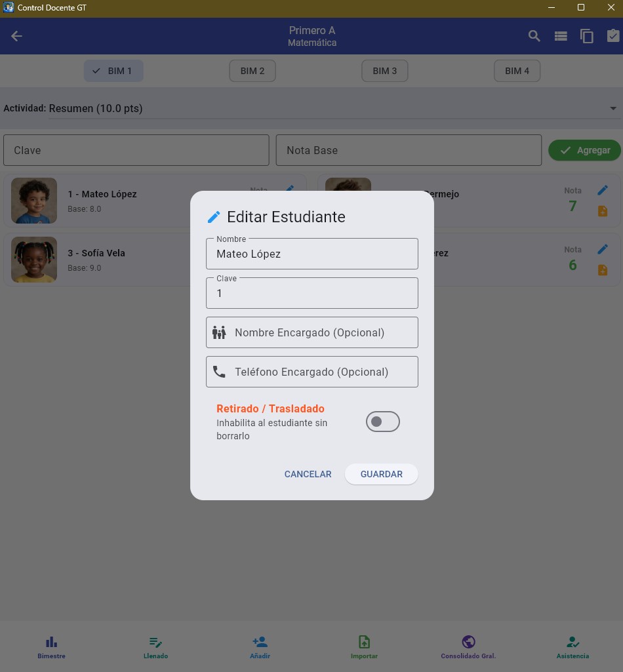This screenshot has height=672, width=623.
Task: Add note file for student with Nota 6
Action: 603,270
